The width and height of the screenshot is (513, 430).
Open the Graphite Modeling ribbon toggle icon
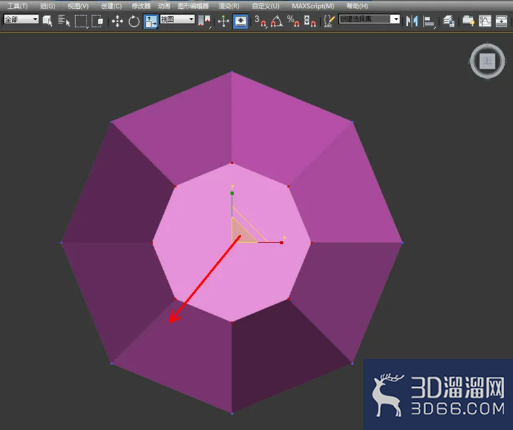coord(468,22)
